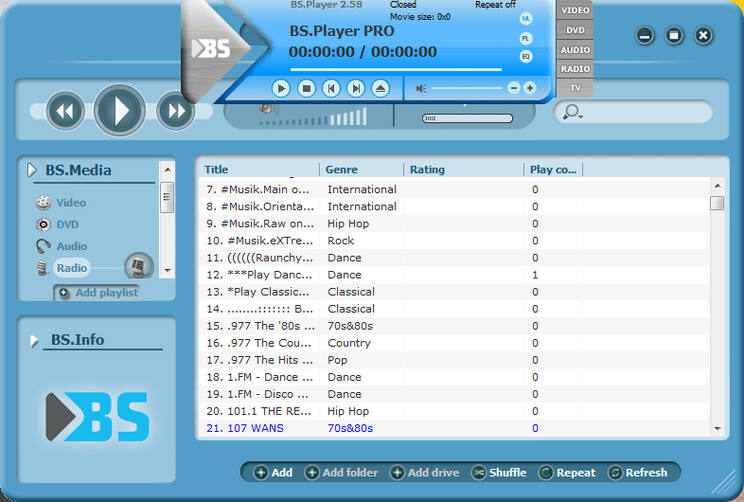Screen dimensions: 744x502
Task: Sort by the Title column header
Action: (x=216, y=169)
